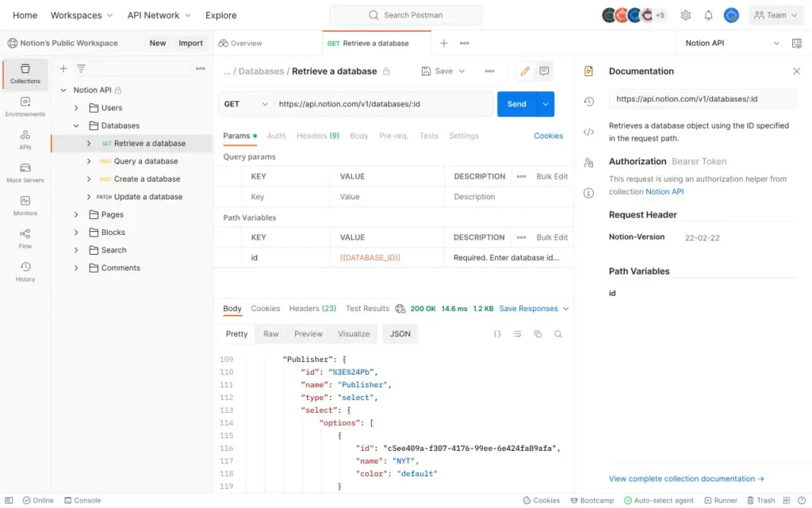
Task: Switch to response Headers (23) tab
Action: 312,309
